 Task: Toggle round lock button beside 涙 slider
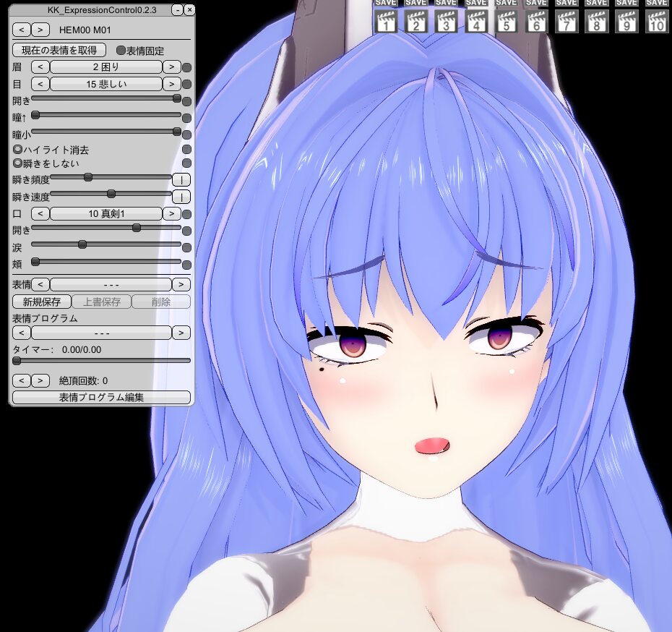pyautogui.click(x=187, y=247)
